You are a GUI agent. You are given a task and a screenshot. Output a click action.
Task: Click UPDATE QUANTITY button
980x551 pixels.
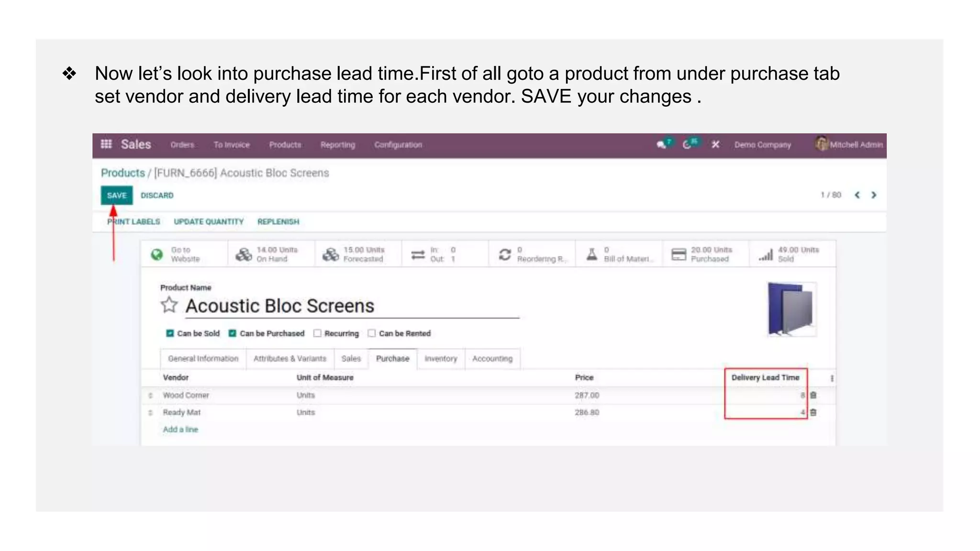pyautogui.click(x=209, y=222)
